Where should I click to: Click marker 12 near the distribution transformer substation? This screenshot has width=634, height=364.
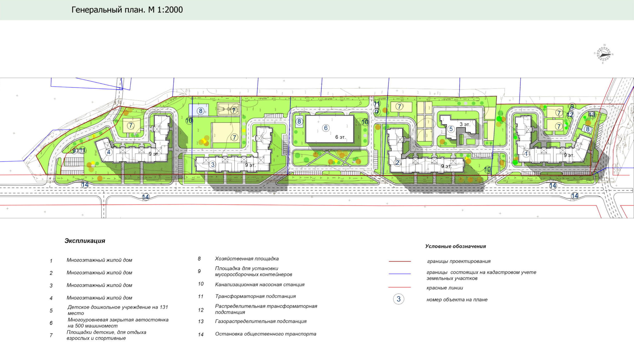[570, 115]
